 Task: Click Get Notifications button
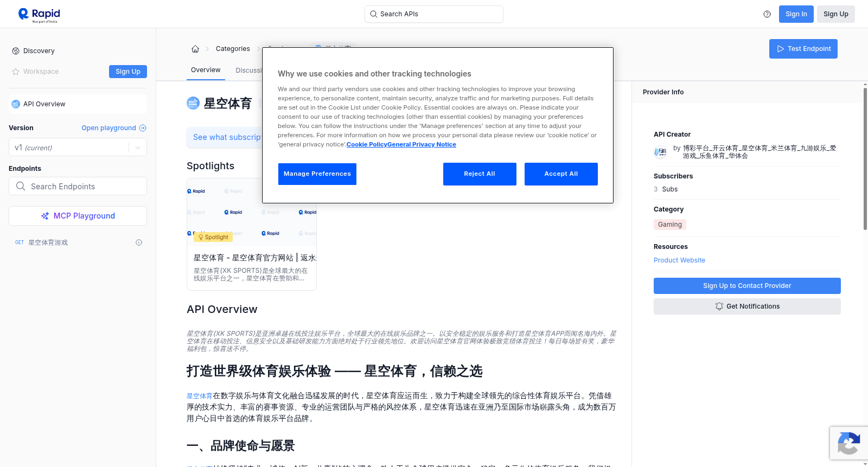pyautogui.click(x=747, y=306)
